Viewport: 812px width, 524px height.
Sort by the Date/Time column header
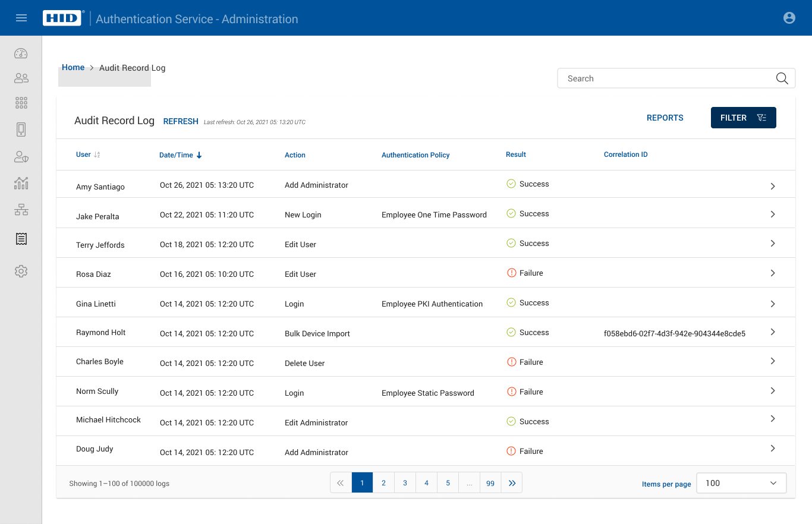coord(181,155)
